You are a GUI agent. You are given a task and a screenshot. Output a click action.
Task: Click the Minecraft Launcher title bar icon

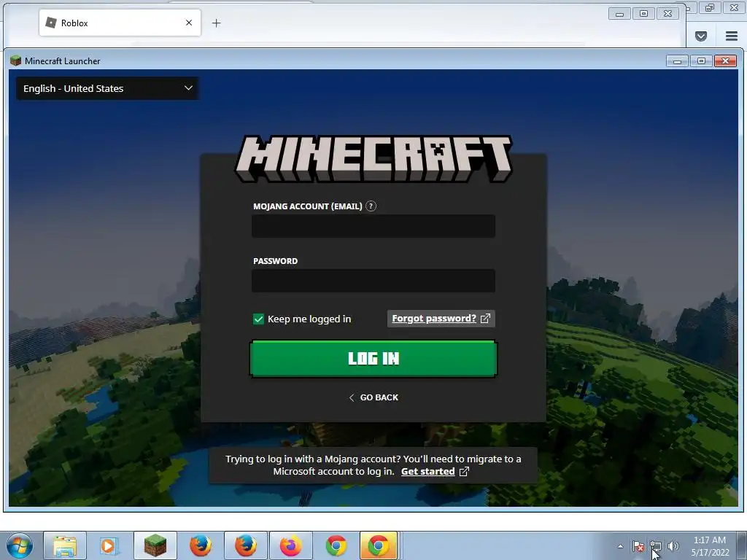pos(16,61)
